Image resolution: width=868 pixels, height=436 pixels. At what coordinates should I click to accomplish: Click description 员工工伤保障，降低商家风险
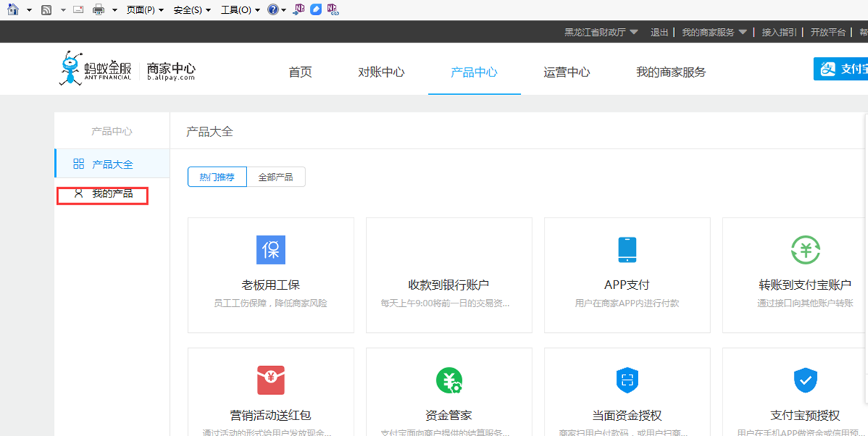[270, 303]
